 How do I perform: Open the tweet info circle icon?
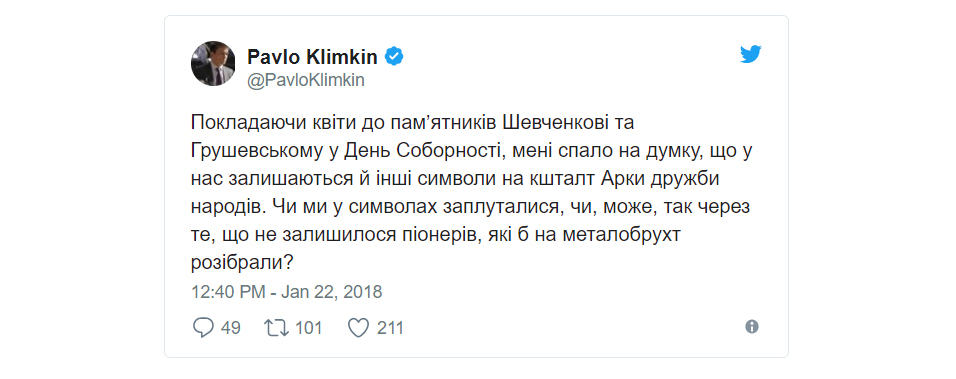pyautogui.click(x=752, y=327)
